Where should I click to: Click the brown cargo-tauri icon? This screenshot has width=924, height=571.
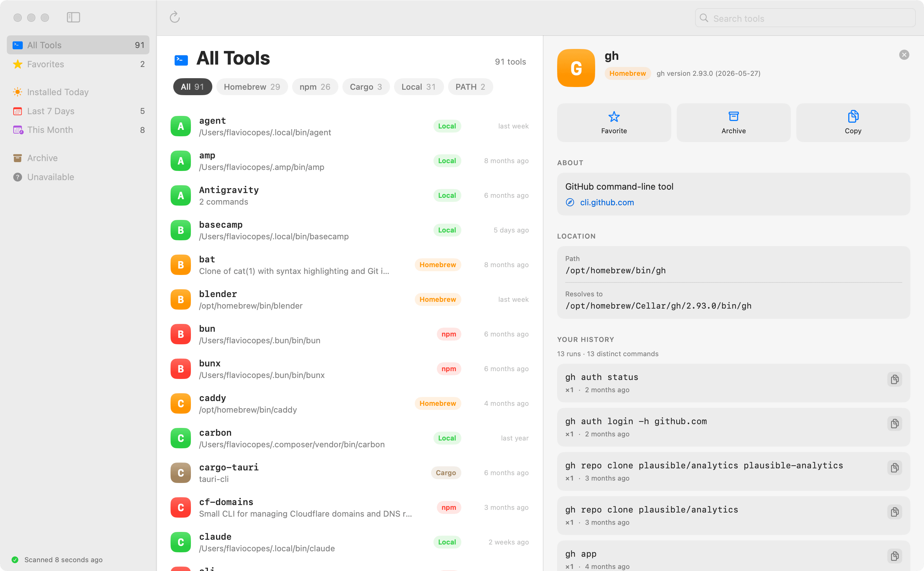(x=181, y=473)
